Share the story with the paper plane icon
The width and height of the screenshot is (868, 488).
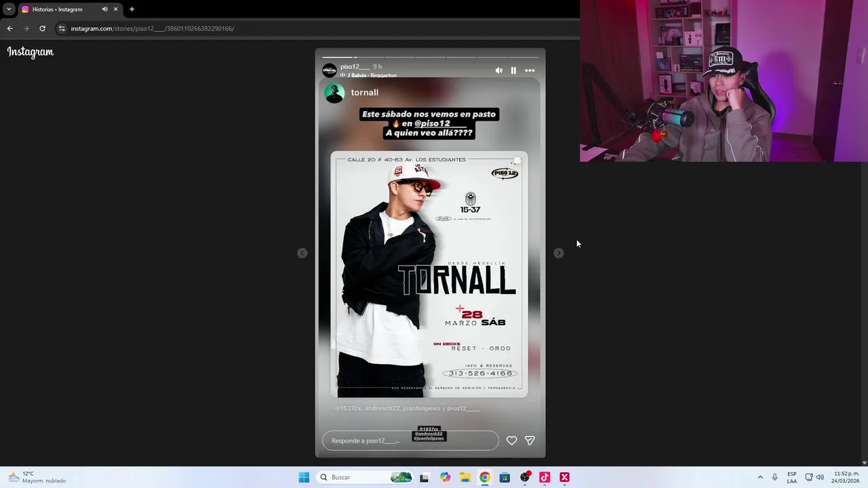(x=530, y=441)
